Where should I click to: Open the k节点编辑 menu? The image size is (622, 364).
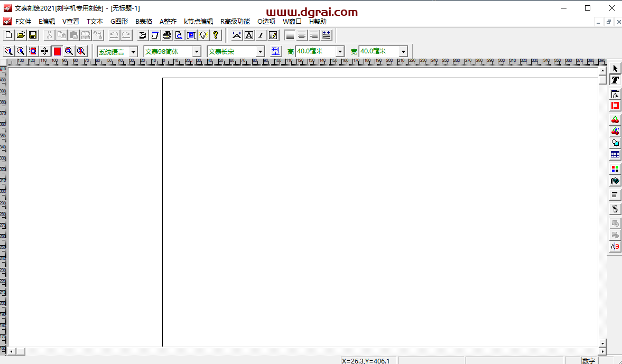click(x=198, y=22)
